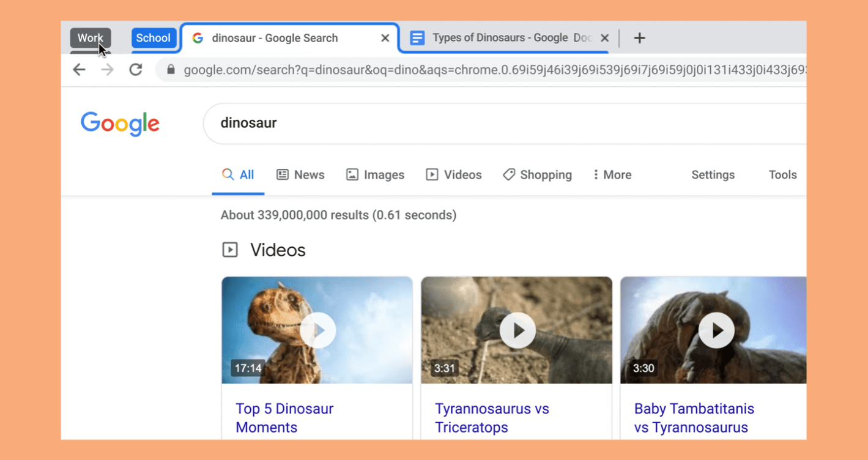Switch to the Types of Dinosaurs document tab
Screen dimensions: 868x460
coord(508,37)
